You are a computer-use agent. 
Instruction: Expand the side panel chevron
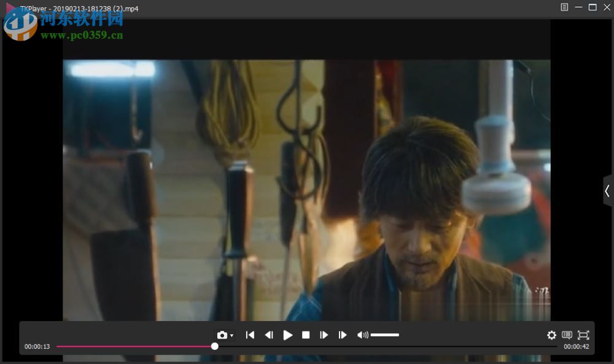[x=608, y=191]
